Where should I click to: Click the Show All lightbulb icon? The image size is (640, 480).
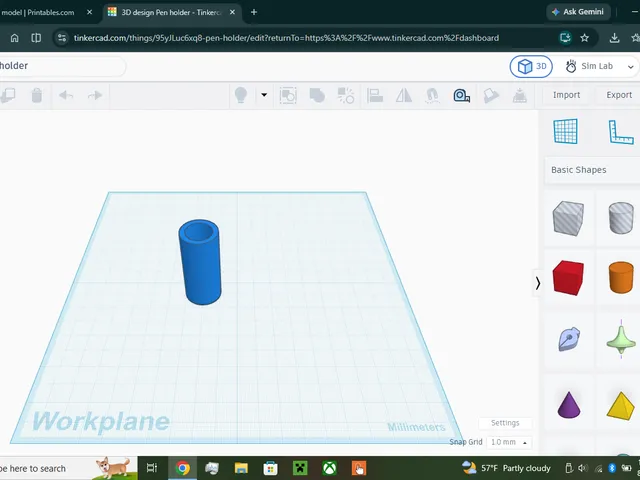pos(241,95)
